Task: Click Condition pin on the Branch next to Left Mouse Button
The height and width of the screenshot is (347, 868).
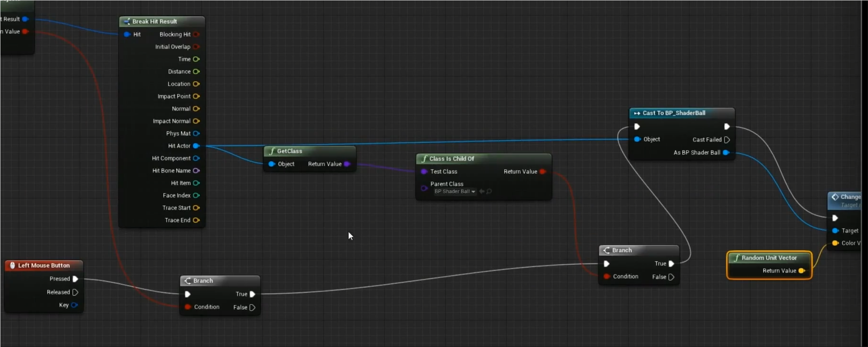Action: pos(188,307)
